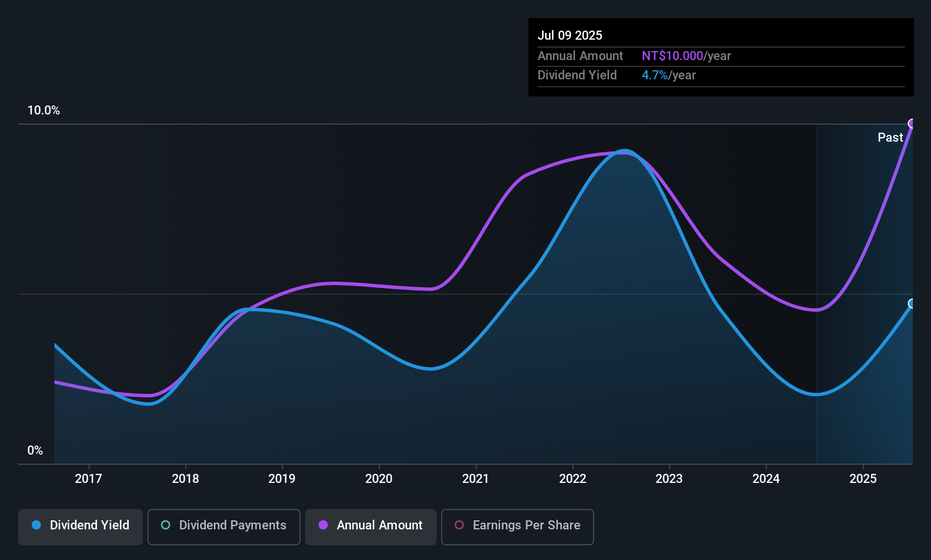This screenshot has width=931, height=560.
Task: Toggle the Annual Amount series
Action: (371, 527)
